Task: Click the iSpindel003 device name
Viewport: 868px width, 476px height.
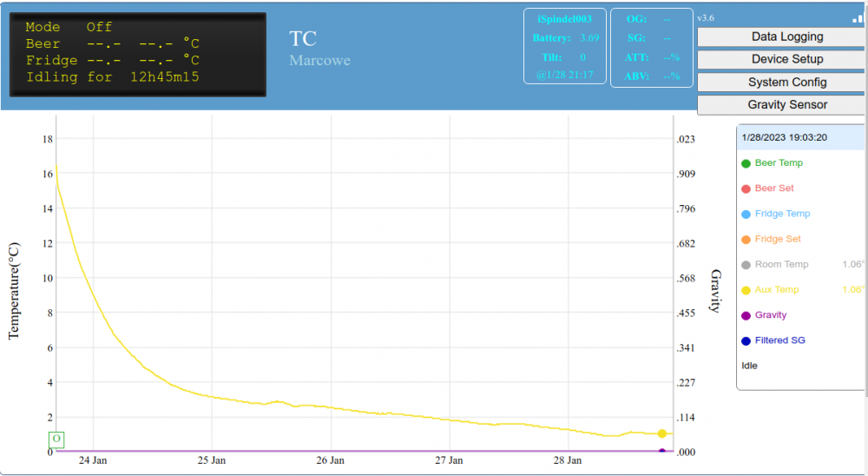Action: 564,19
